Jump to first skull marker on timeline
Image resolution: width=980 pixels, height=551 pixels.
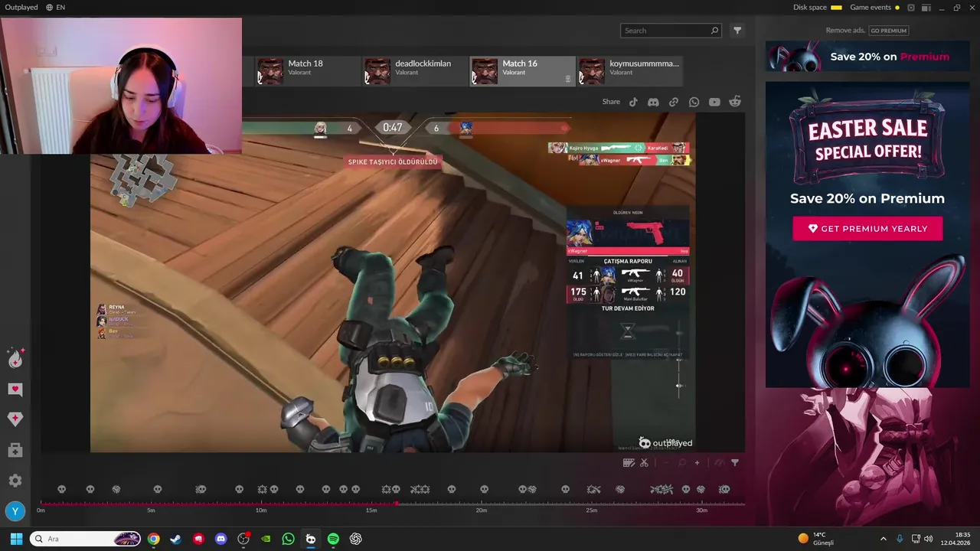(x=62, y=489)
